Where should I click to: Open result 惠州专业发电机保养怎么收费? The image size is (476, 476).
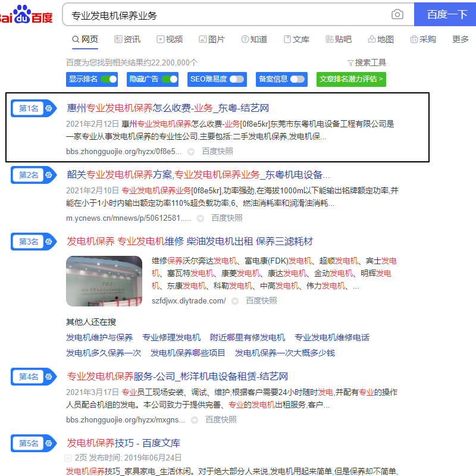[168, 108]
